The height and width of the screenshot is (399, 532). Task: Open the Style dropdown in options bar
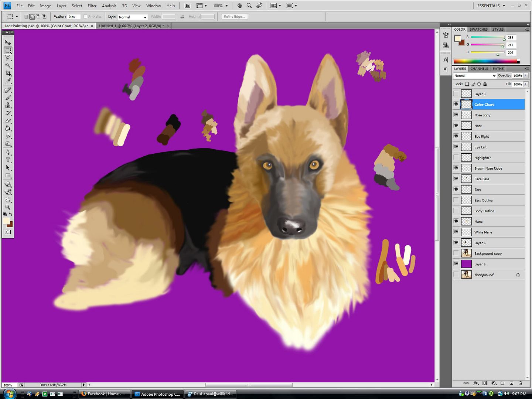(133, 17)
